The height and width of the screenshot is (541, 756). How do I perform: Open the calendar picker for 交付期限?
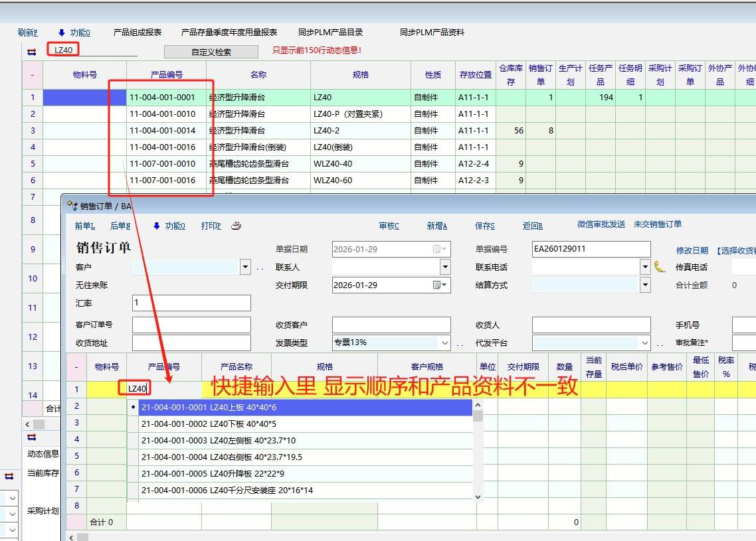pos(440,285)
